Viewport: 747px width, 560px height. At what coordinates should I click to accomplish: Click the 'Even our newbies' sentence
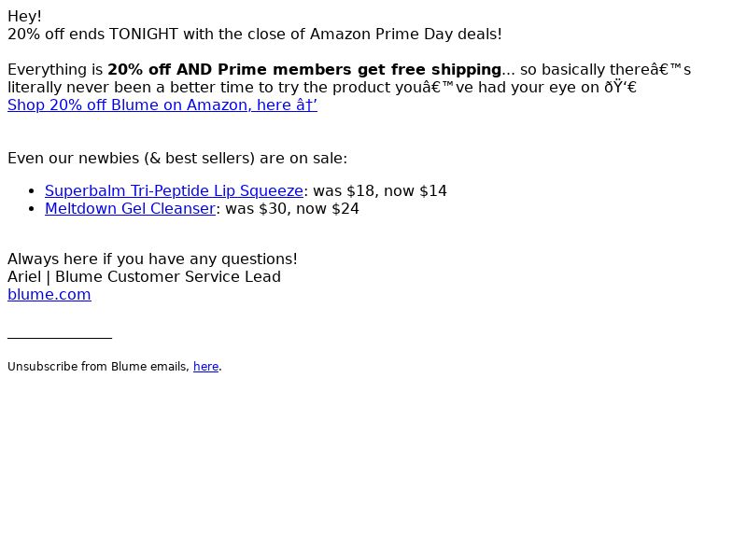[177, 158]
